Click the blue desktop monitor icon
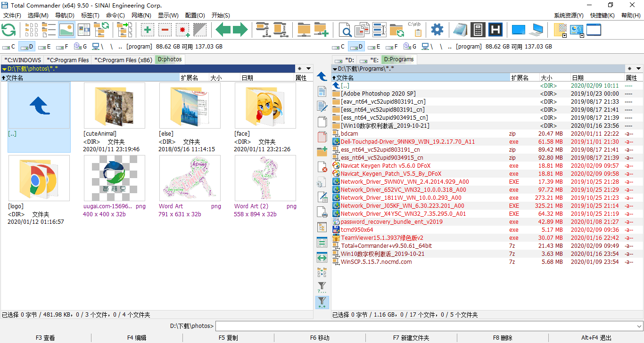 (519, 30)
